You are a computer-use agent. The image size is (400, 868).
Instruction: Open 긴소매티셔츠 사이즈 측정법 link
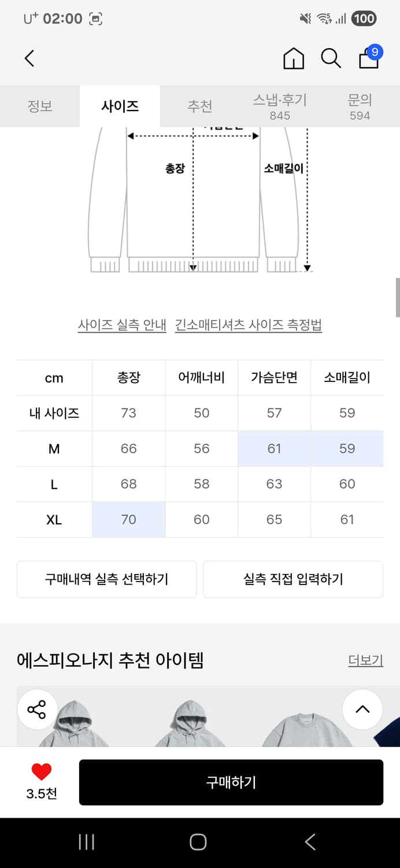[x=249, y=325]
